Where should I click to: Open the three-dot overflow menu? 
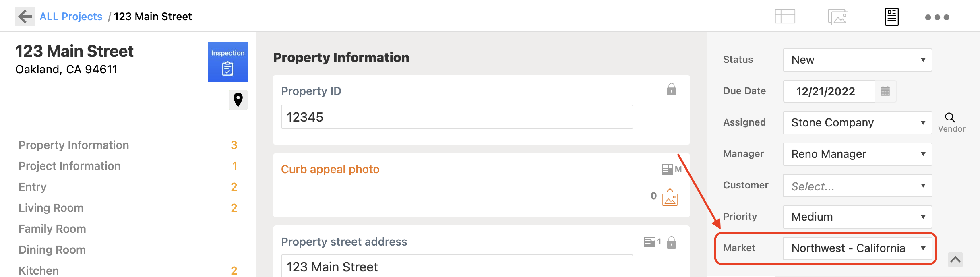click(938, 17)
